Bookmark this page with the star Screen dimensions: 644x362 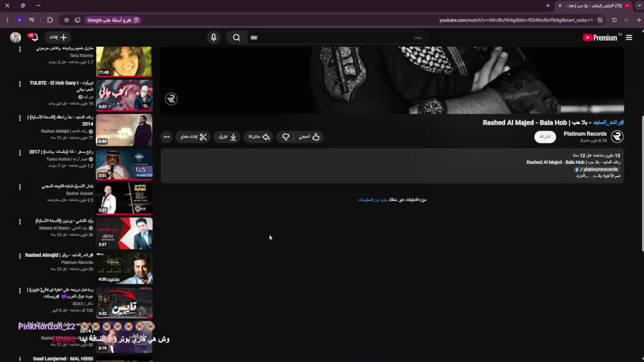[x=66, y=20]
